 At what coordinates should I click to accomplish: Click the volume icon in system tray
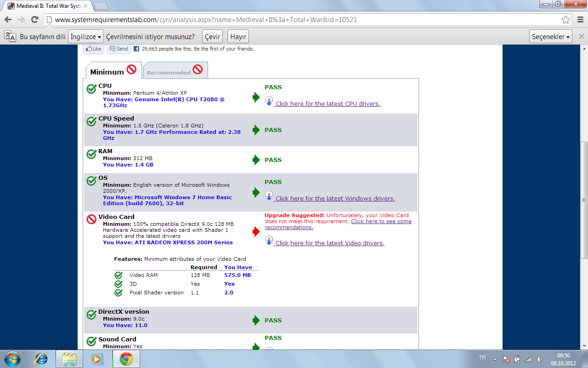(539, 359)
